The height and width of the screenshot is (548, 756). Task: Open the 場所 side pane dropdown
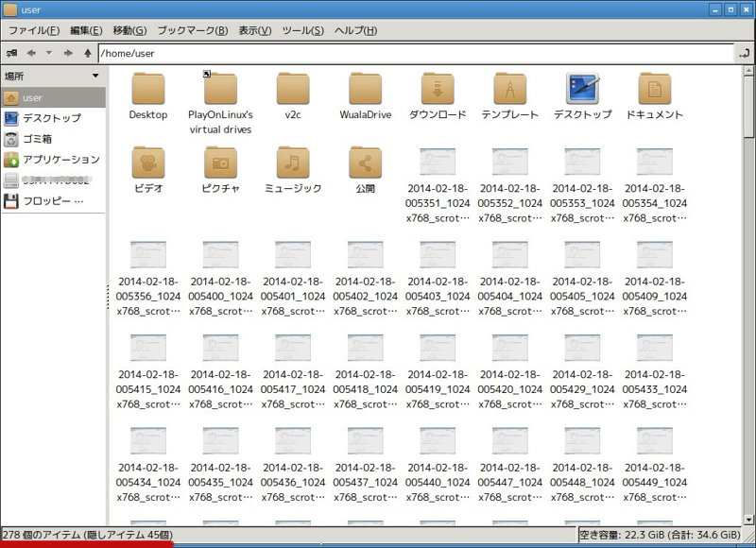tap(95, 76)
